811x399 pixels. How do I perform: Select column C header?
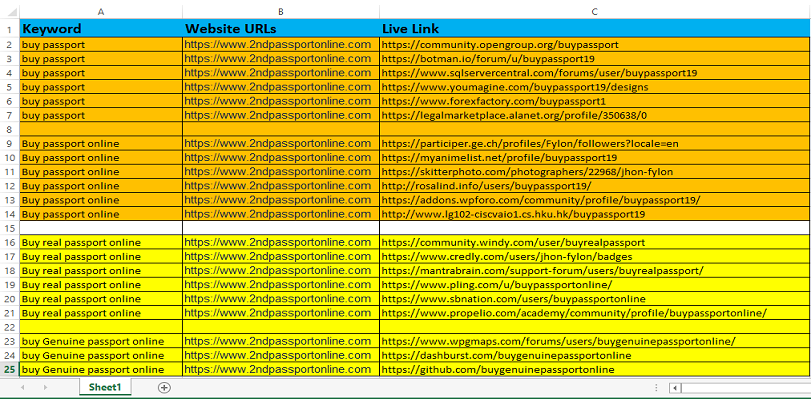click(x=595, y=11)
